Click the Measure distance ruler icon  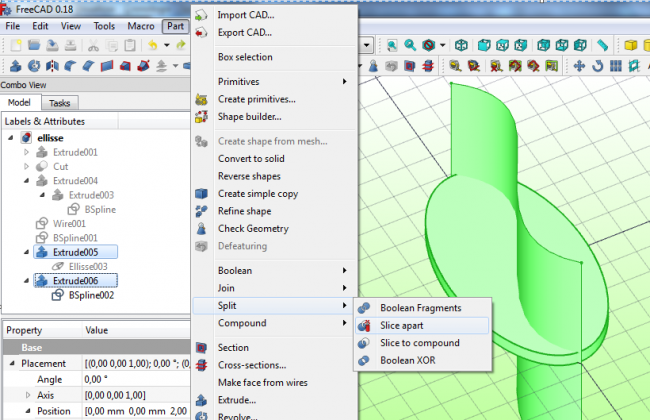tap(603, 45)
